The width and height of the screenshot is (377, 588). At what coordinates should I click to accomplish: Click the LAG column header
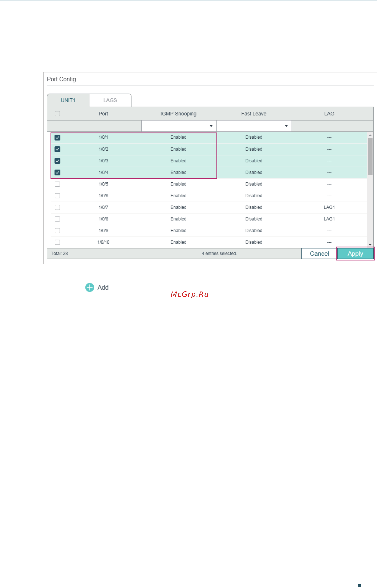point(329,114)
